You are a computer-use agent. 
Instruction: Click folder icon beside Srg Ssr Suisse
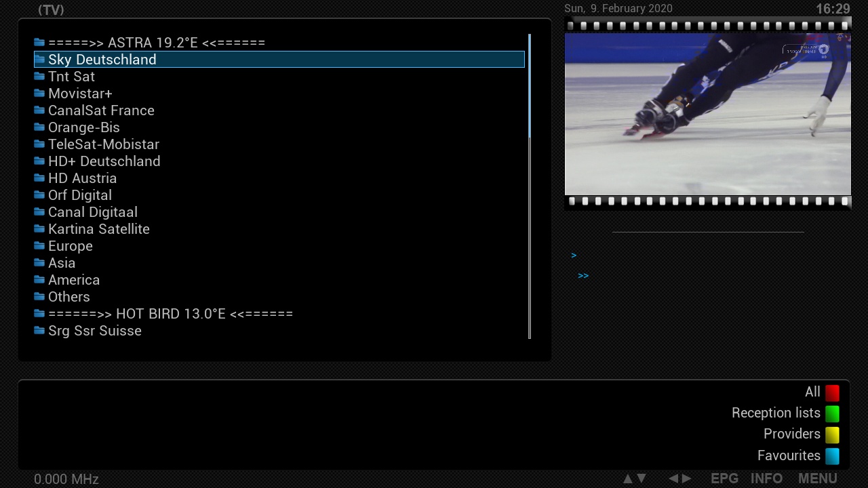tap(39, 331)
